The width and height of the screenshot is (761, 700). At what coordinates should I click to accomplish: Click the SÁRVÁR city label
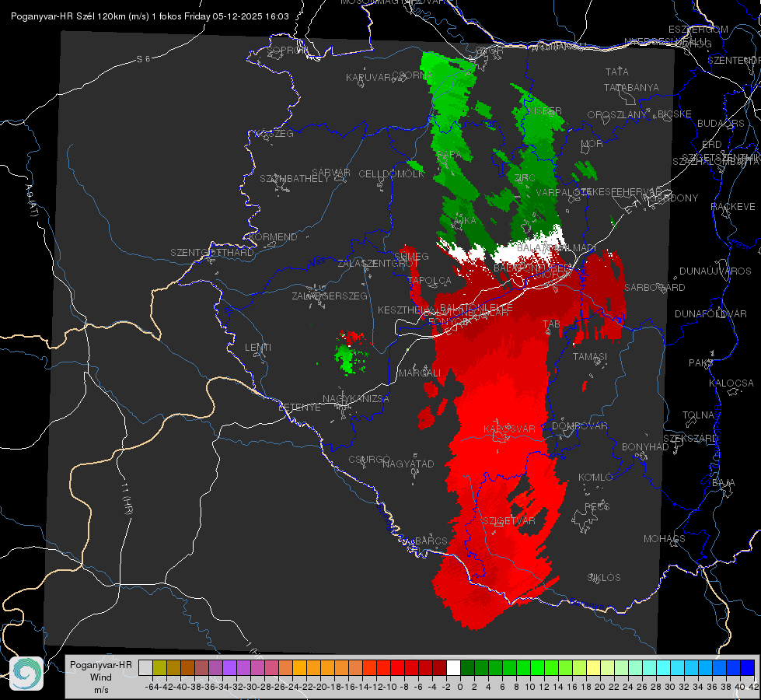tap(331, 172)
